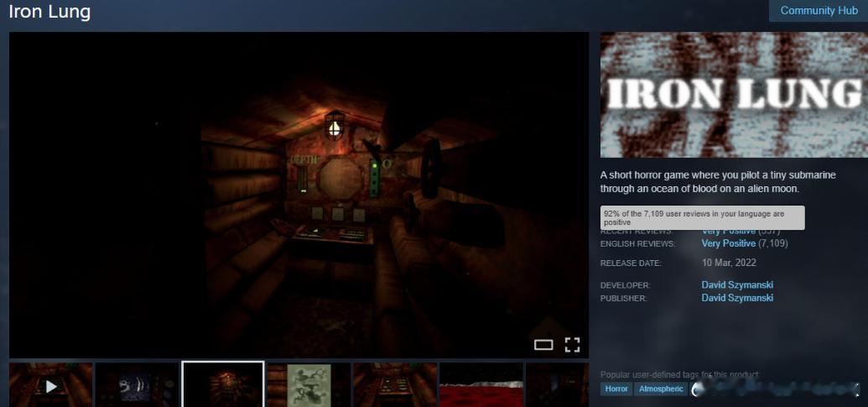The image size is (868, 407).
Task: Click the short horror game description text
Action: tap(718, 182)
